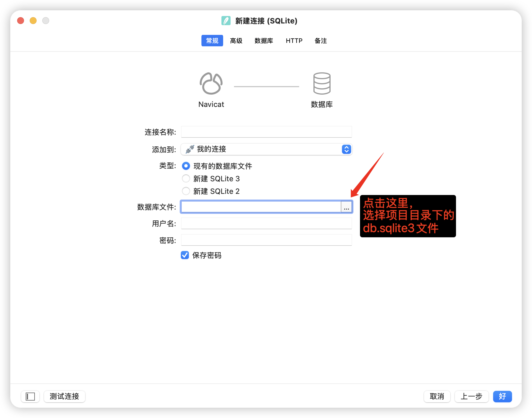Confirm with the blue 好 button
Image resolution: width=532 pixels, height=418 pixels.
click(502, 397)
